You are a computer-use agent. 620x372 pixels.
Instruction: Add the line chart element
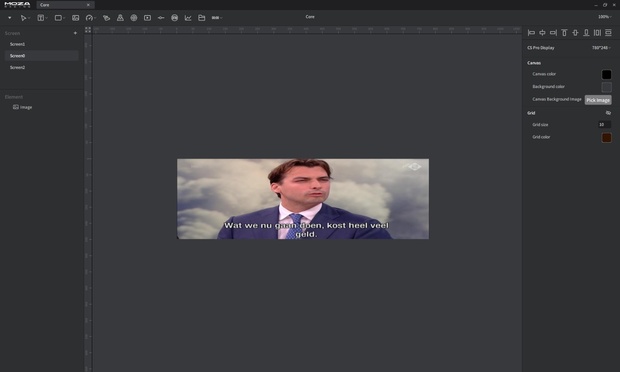pos(188,18)
